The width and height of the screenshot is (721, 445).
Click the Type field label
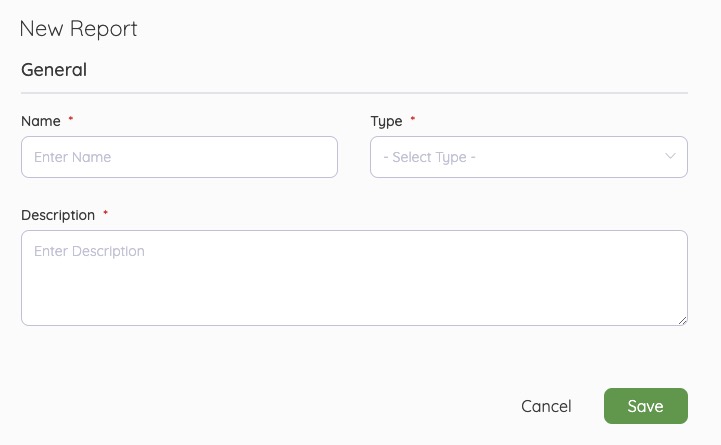[386, 121]
